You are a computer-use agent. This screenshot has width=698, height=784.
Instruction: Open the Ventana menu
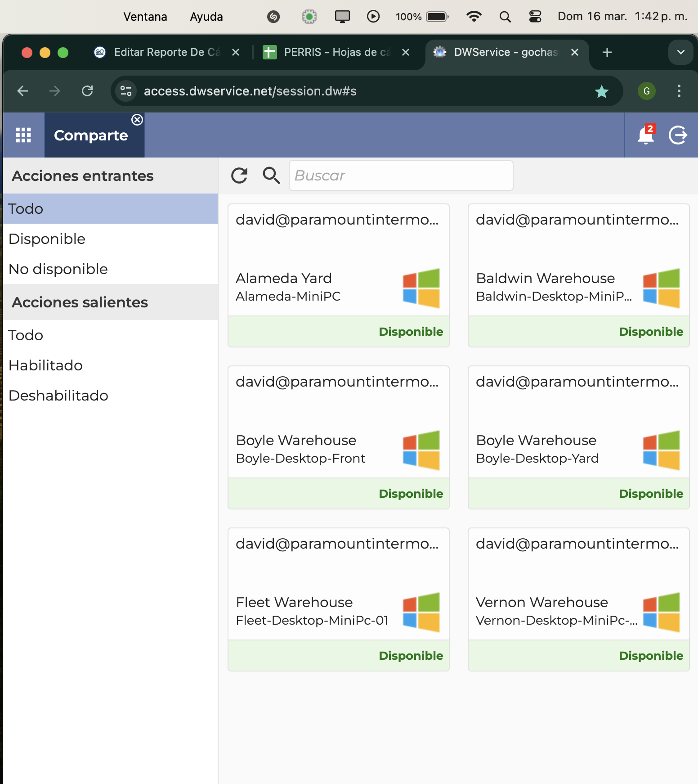click(x=145, y=17)
